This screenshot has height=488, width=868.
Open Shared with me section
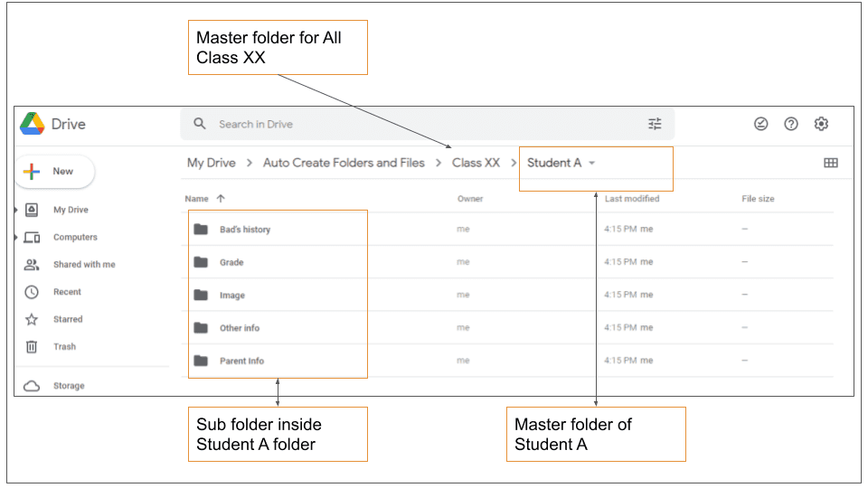83,265
